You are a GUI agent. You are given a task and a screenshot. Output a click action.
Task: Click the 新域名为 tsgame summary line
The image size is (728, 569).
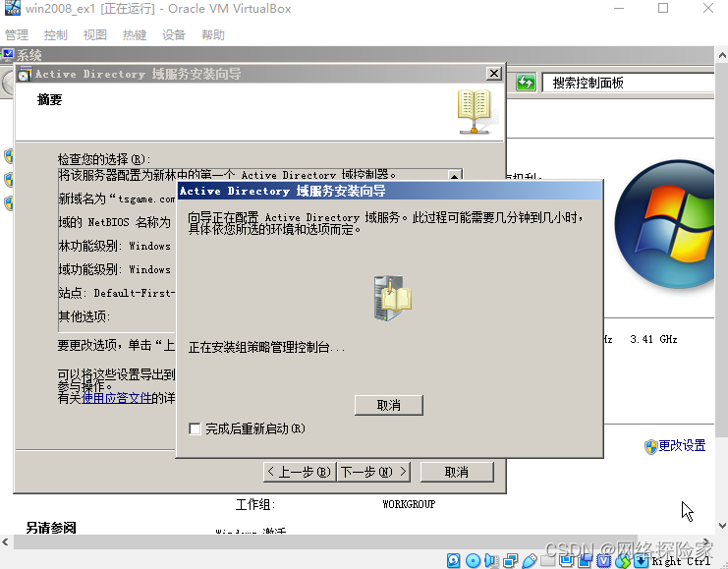117,199
